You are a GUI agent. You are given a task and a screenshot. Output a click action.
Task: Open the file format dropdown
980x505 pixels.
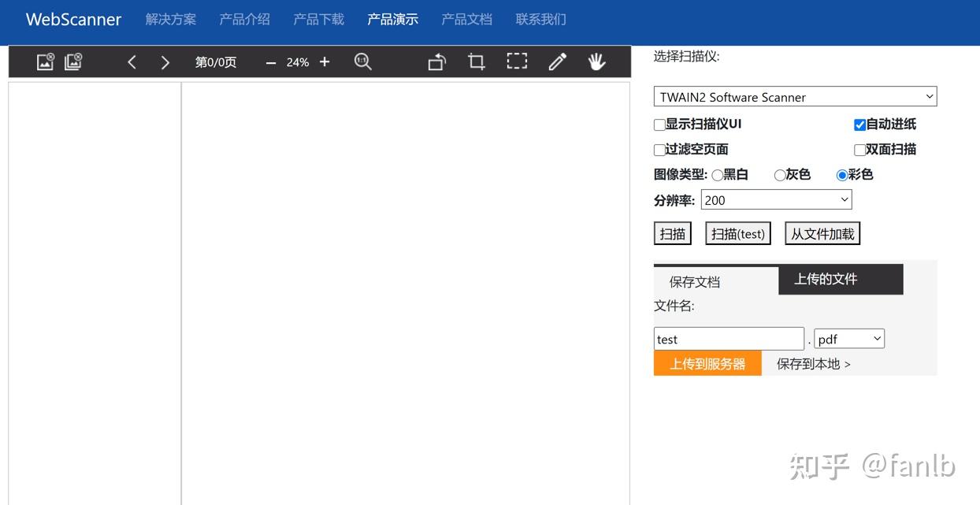pos(849,338)
